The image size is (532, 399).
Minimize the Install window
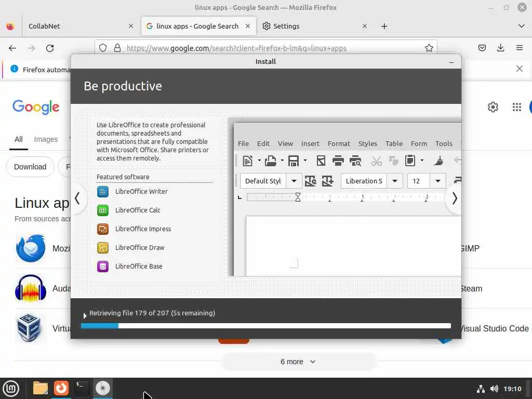[451, 62]
